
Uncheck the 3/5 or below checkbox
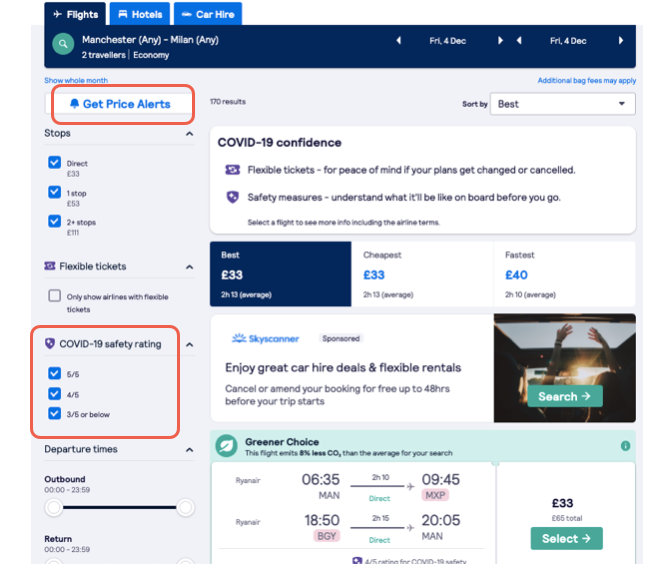click(55, 413)
